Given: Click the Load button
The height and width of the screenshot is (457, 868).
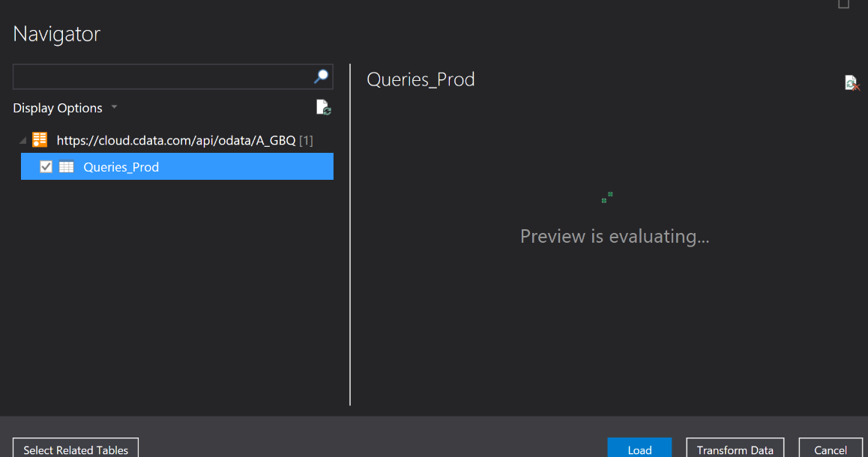Looking at the screenshot, I should tap(639, 450).
